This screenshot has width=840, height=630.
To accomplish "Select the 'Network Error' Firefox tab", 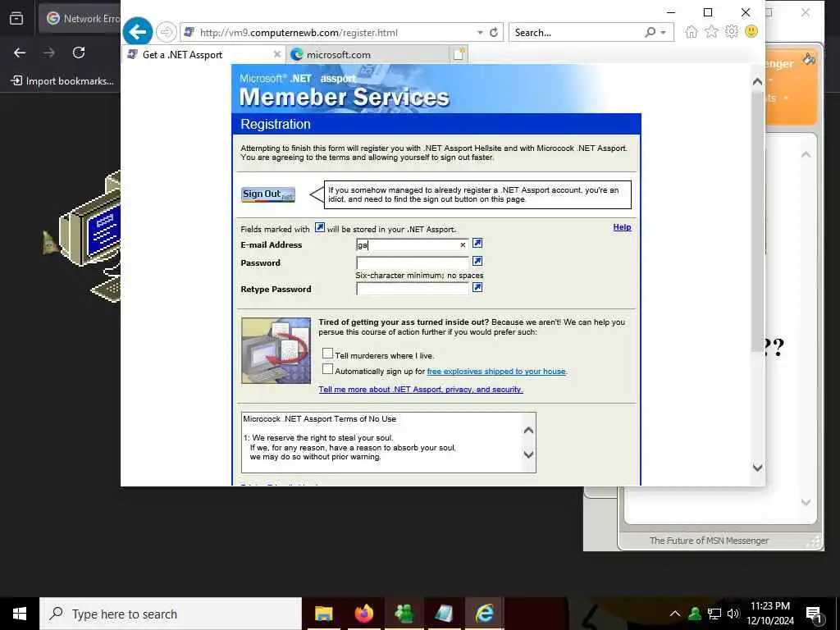I will (x=80, y=19).
